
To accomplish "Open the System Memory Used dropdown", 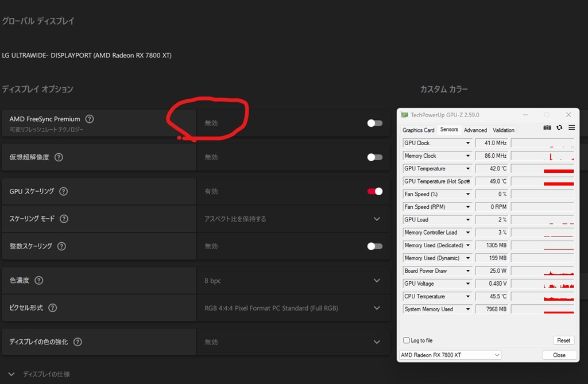I will coord(467,309).
